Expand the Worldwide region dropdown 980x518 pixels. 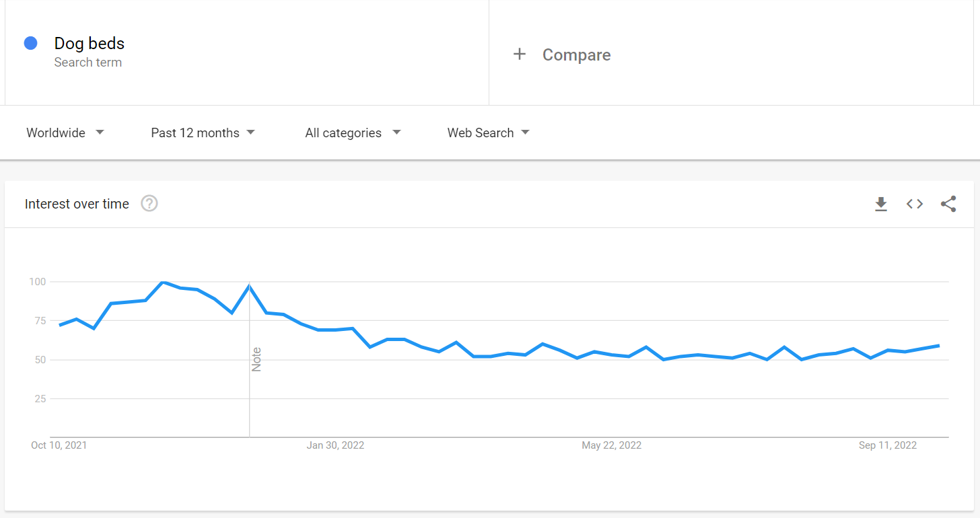[65, 133]
